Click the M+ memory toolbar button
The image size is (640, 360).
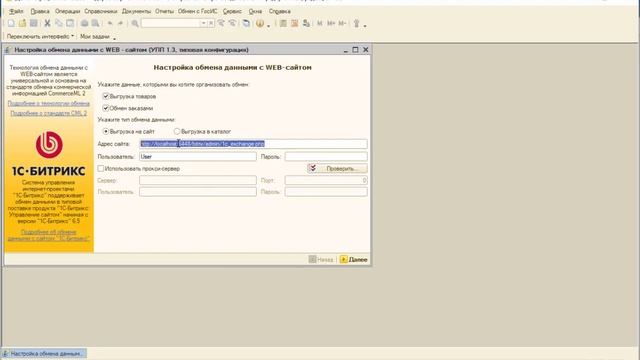(331, 23)
